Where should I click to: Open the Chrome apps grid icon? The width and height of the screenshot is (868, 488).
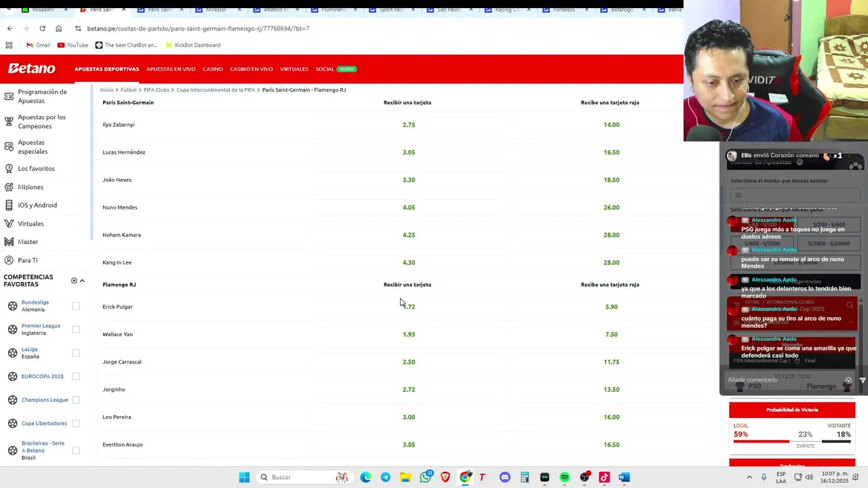coord(9,45)
